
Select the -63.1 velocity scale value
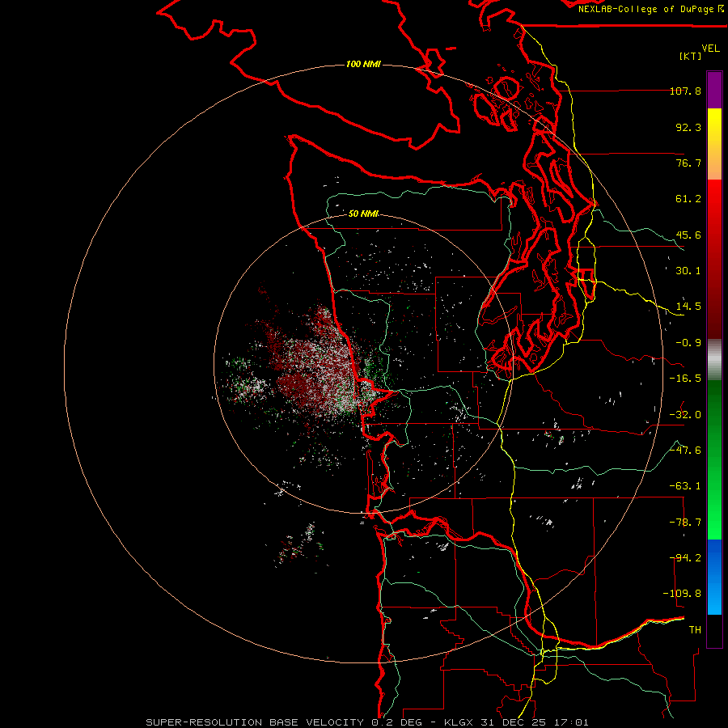tap(685, 486)
